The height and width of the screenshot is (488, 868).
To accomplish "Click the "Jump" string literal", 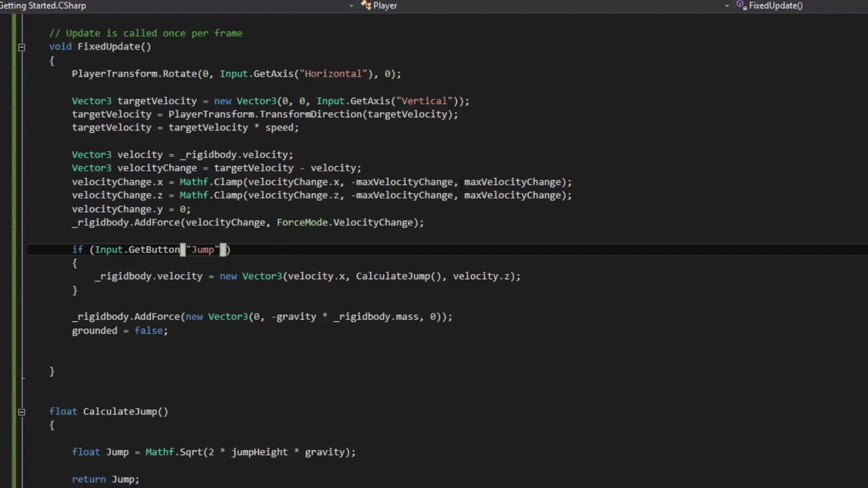I will point(203,249).
